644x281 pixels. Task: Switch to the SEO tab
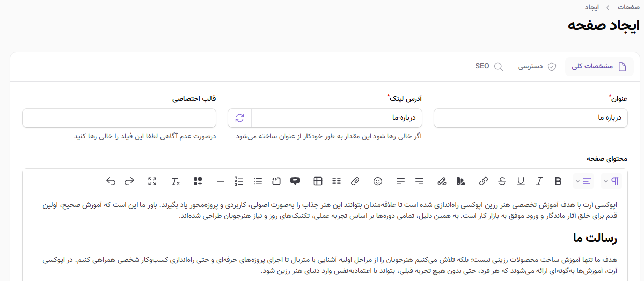pos(489,67)
